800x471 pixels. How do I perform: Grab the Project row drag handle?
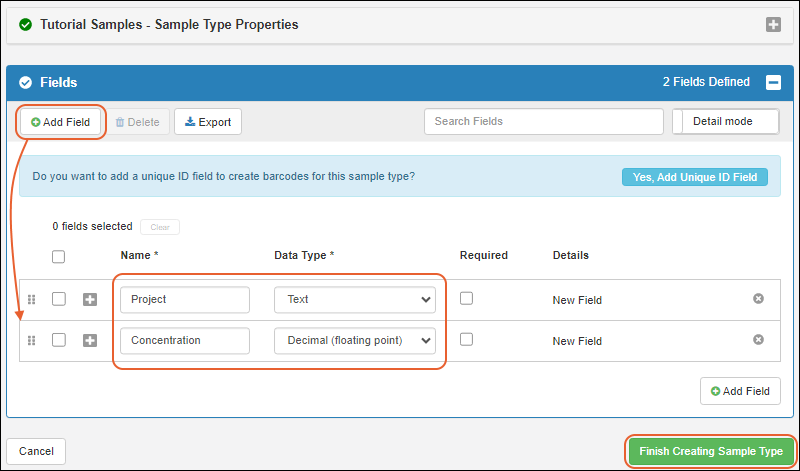click(x=32, y=300)
